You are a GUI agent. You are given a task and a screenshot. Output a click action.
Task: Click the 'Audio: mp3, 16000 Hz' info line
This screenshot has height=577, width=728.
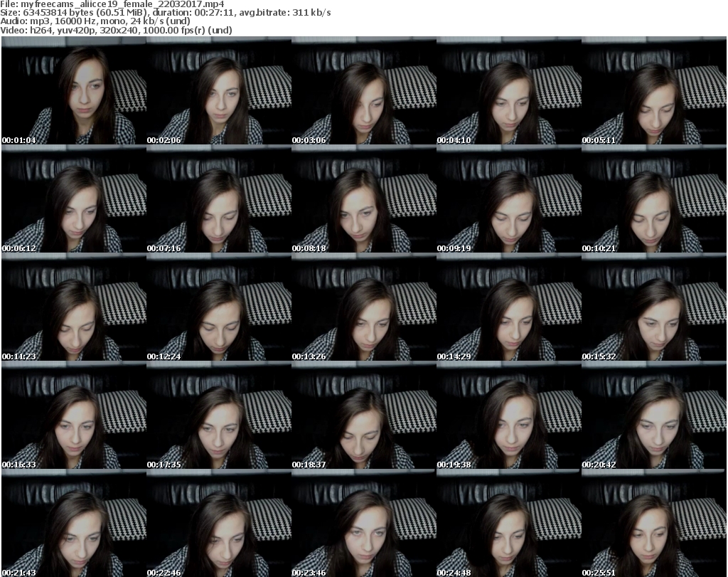[95, 21]
